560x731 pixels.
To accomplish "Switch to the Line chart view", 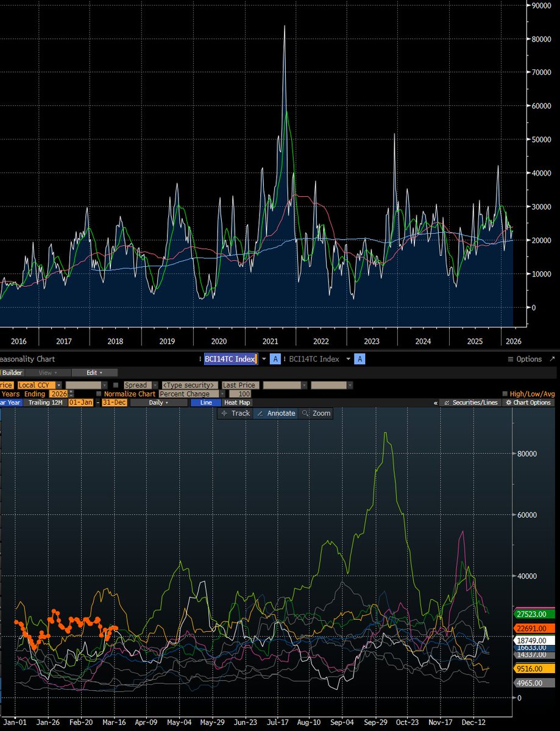I will tap(206, 403).
